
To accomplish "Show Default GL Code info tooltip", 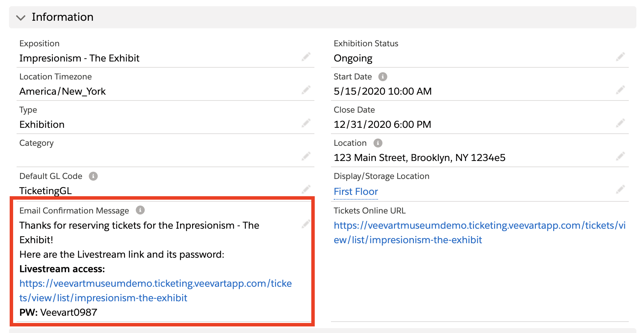I will point(93,176).
